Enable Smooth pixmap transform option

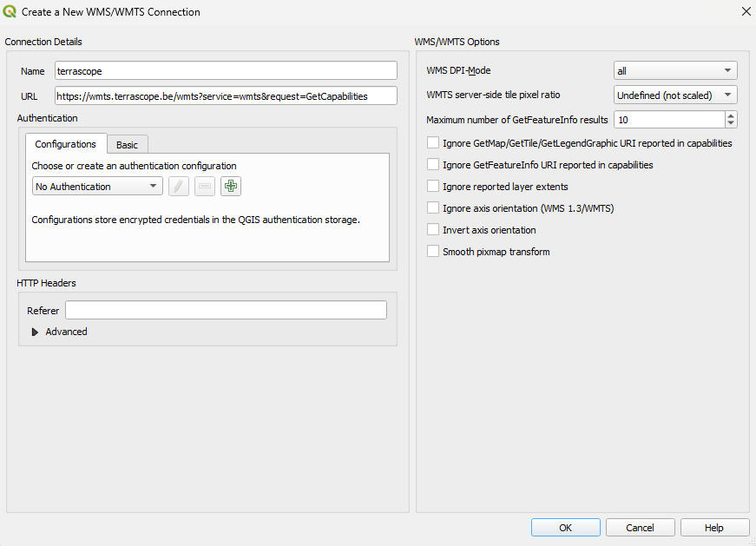pos(433,251)
